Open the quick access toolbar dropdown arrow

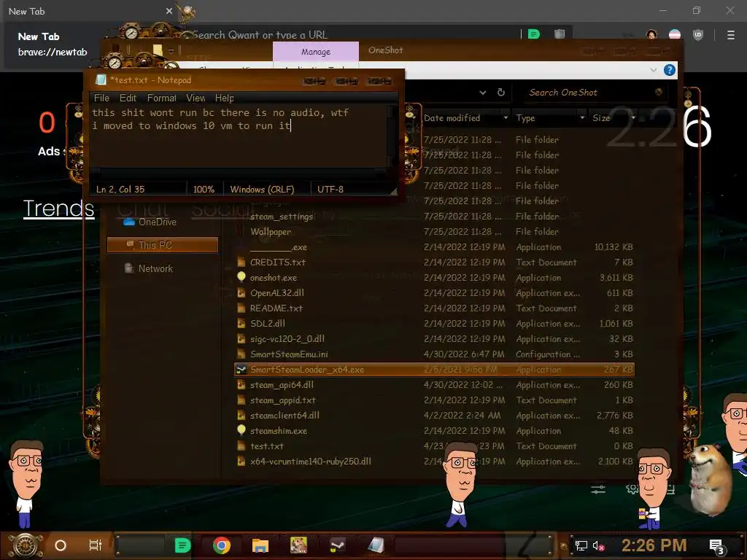pyautogui.click(x=171, y=50)
